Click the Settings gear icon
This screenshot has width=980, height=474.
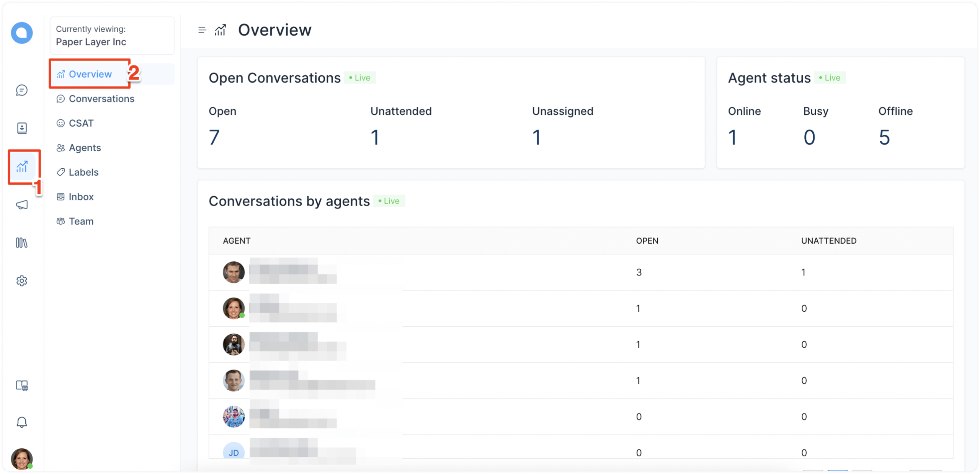click(x=23, y=281)
